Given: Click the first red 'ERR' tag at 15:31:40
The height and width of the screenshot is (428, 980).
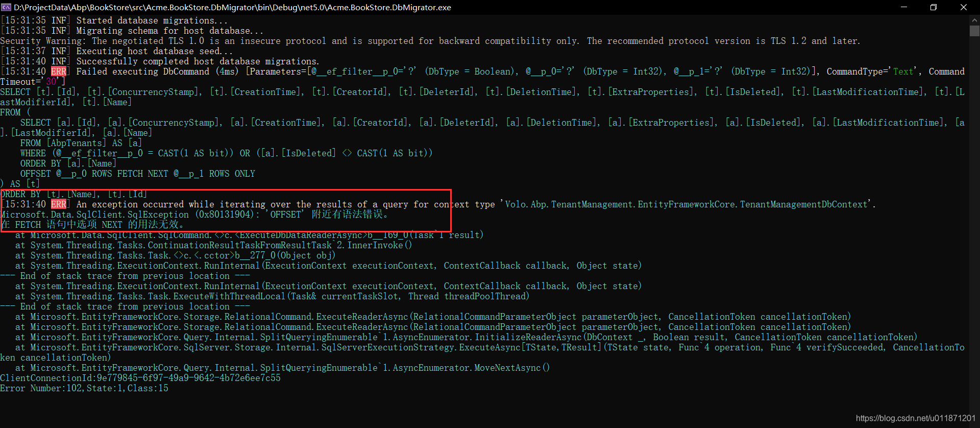Looking at the screenshot, I should tap(59, 72).
